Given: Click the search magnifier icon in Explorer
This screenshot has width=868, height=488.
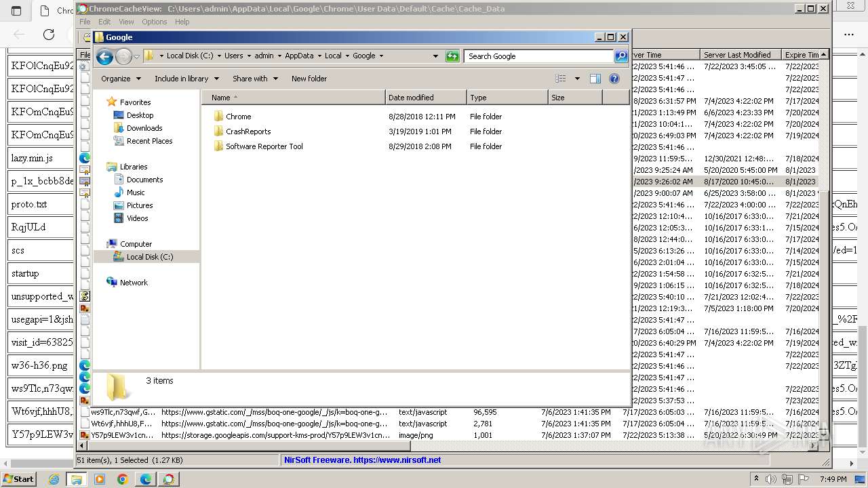Looking at the screenshot, I should (621, 56).
